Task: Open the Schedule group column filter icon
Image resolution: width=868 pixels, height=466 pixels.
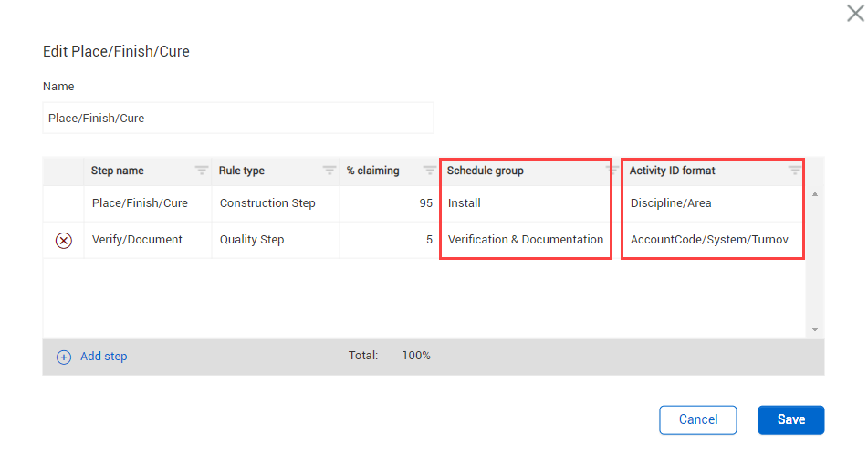Action: [x=612, y=171]
